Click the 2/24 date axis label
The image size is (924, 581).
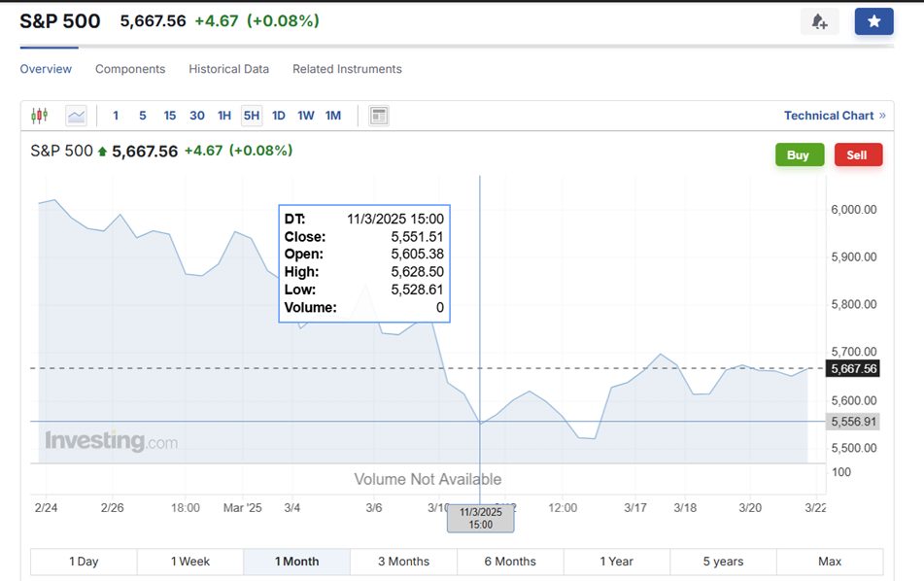coord(46,508)
